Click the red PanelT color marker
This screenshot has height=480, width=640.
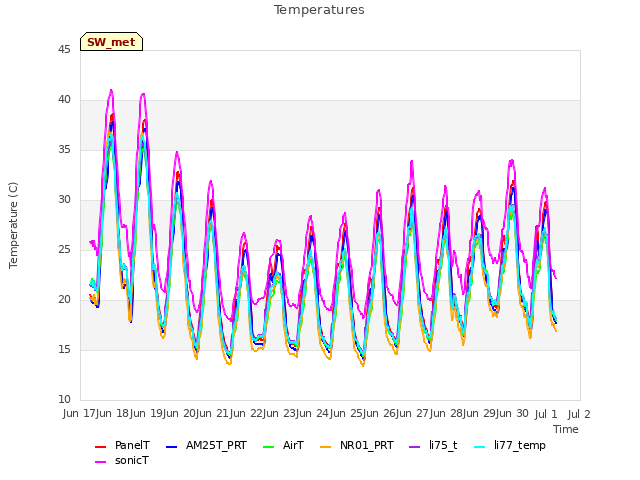(x=100, y=447)
